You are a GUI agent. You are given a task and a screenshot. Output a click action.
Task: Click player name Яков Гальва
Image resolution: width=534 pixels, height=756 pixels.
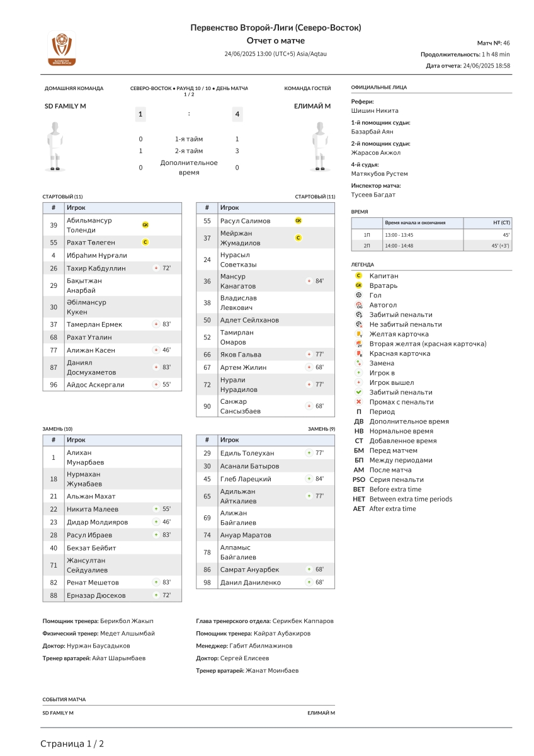(241, 355)
